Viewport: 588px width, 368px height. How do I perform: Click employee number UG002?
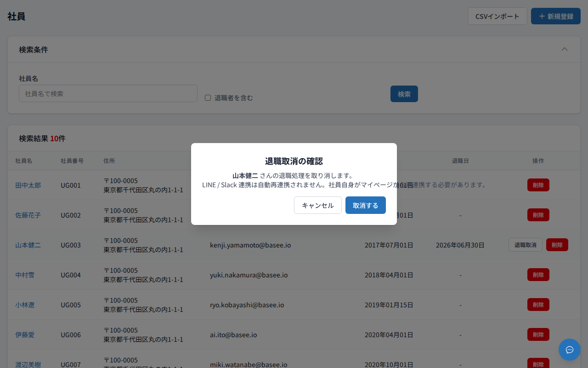71,215
